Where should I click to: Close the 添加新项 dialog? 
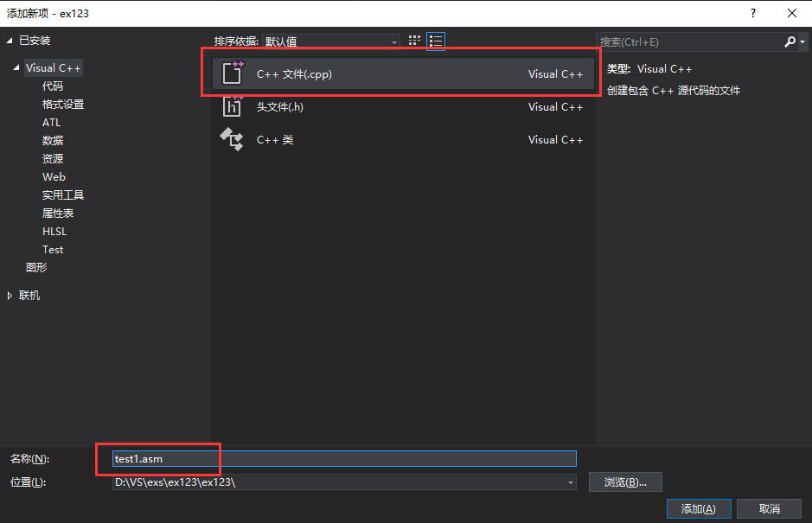[792, 13]
